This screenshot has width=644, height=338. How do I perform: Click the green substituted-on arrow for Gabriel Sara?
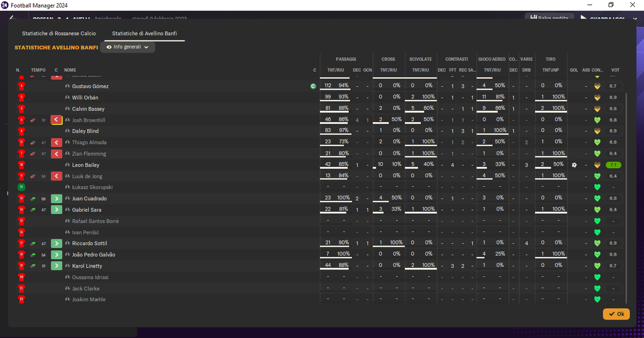click(x=56, y=209)
